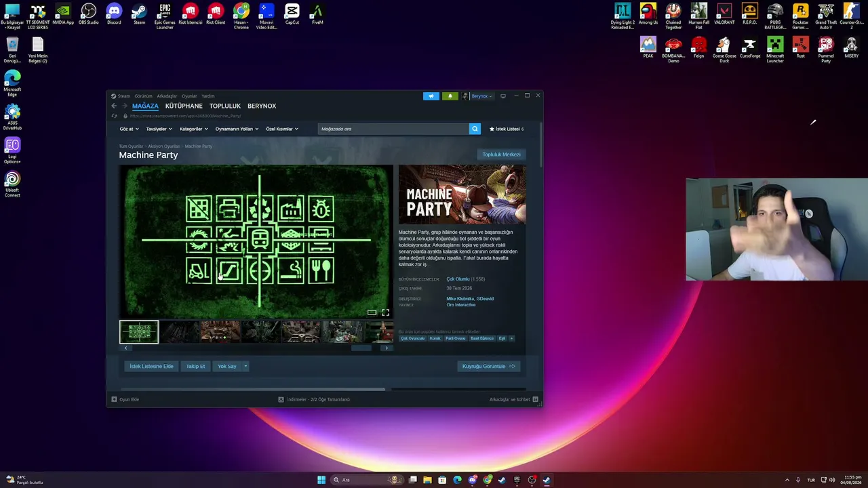Toggle theater mode on media viewer
The height and width of the screenshot is (488, 868).
pos(372,312)
